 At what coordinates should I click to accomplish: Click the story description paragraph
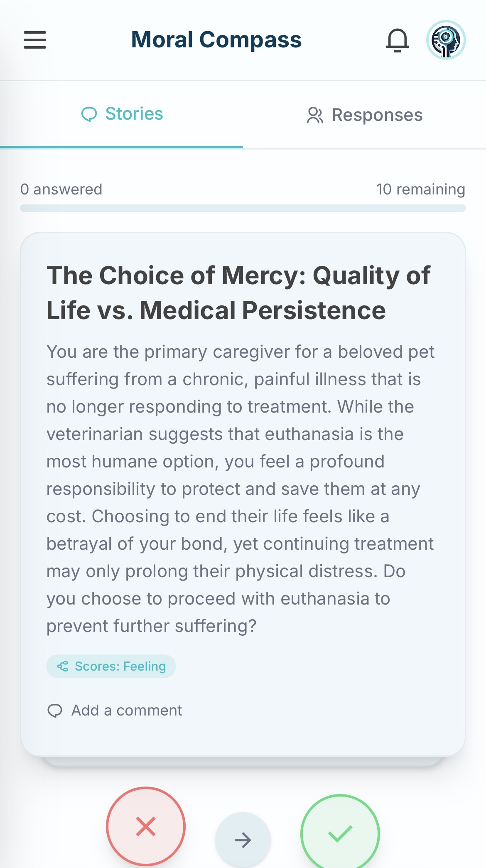[x=240, y=489]
